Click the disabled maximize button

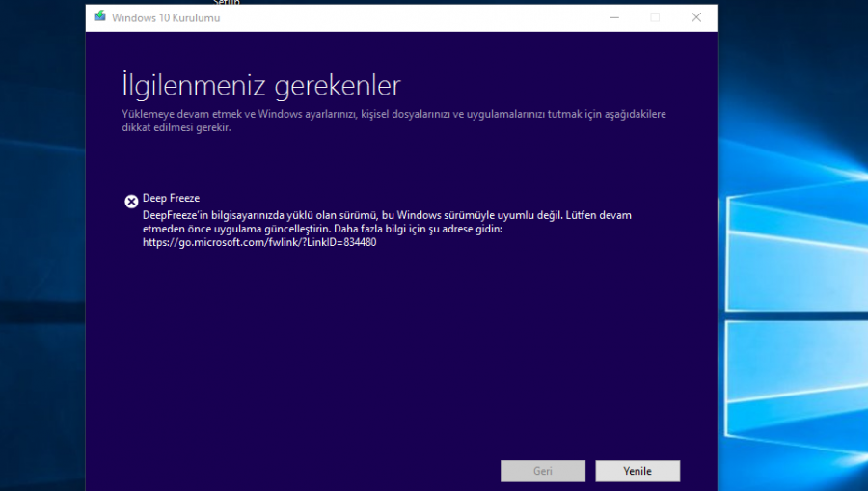(655, 17)
